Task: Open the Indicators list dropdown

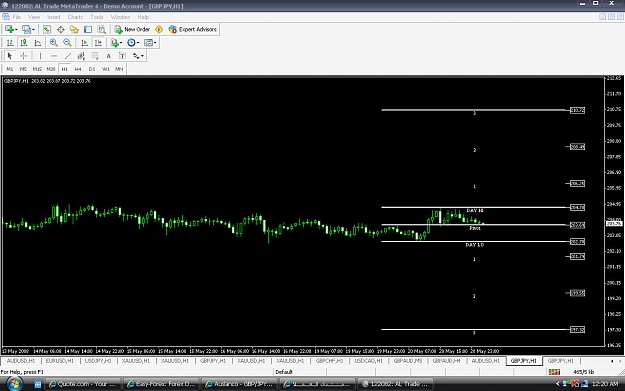Action: (116, 43)
